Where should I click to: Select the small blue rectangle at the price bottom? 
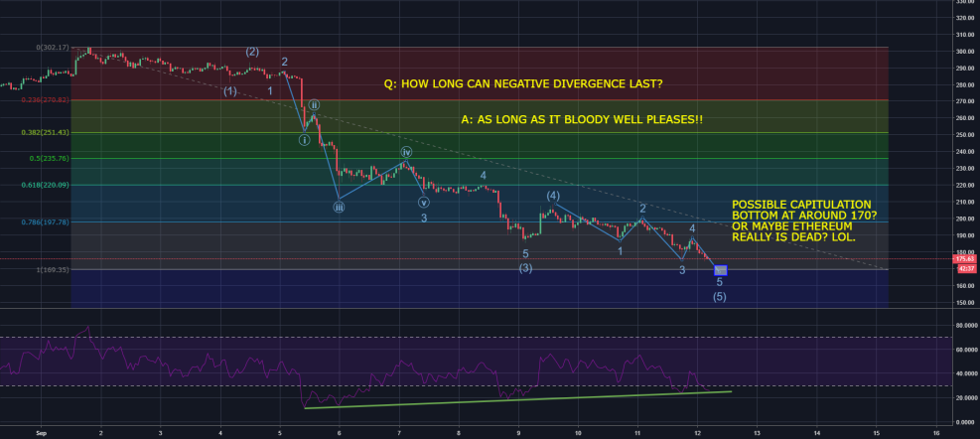[x=721, y=269]
